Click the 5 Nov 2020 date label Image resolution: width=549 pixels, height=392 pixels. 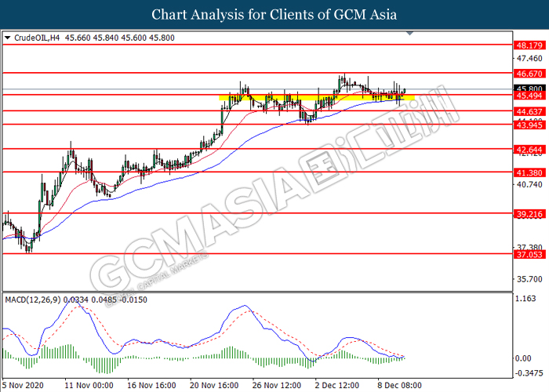click(x=23, y=386)
